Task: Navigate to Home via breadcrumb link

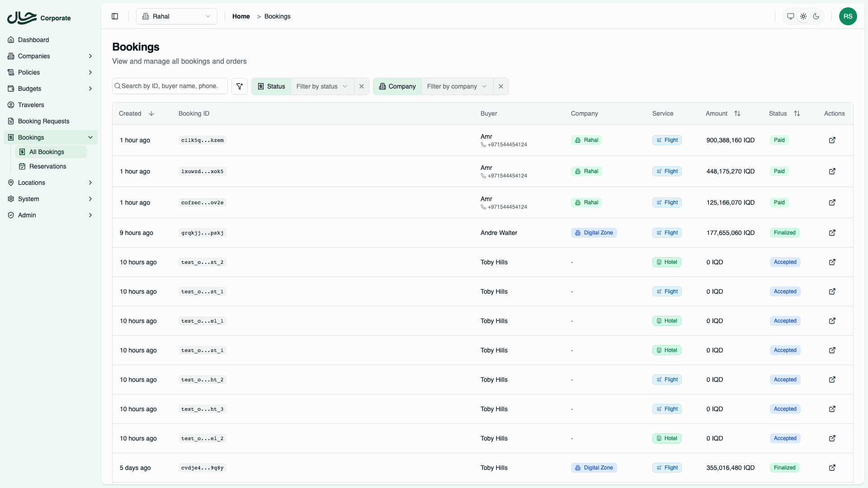Action: 241,16
